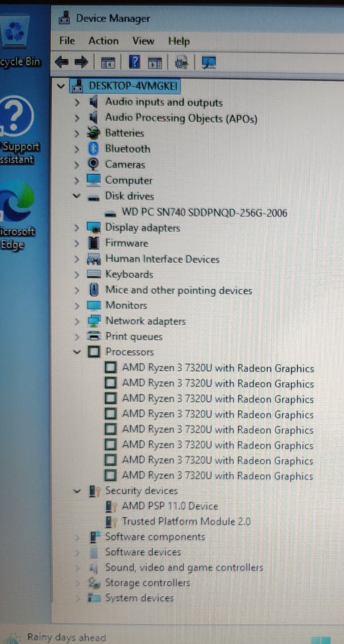Screen dimensions: 344x644
Task: Open the Help menu
Action: [x=179, y=41]
